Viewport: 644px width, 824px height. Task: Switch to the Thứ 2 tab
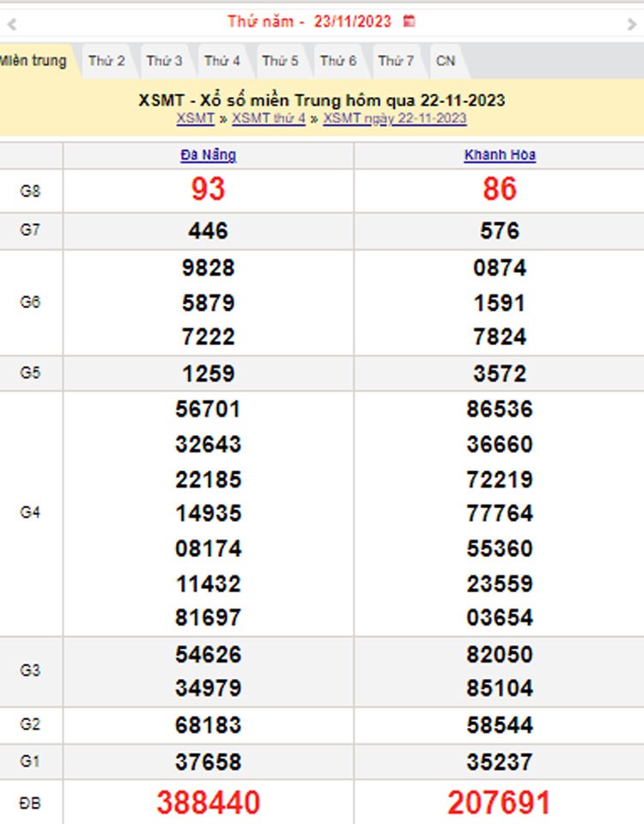click(106, 61)
